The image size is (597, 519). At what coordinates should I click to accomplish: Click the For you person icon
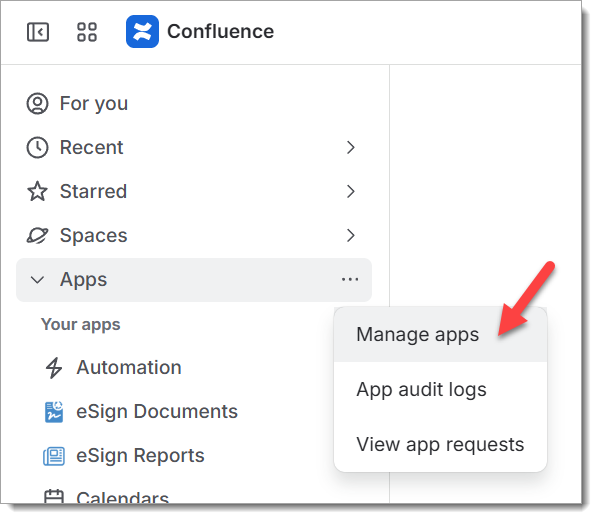point(37,104)
